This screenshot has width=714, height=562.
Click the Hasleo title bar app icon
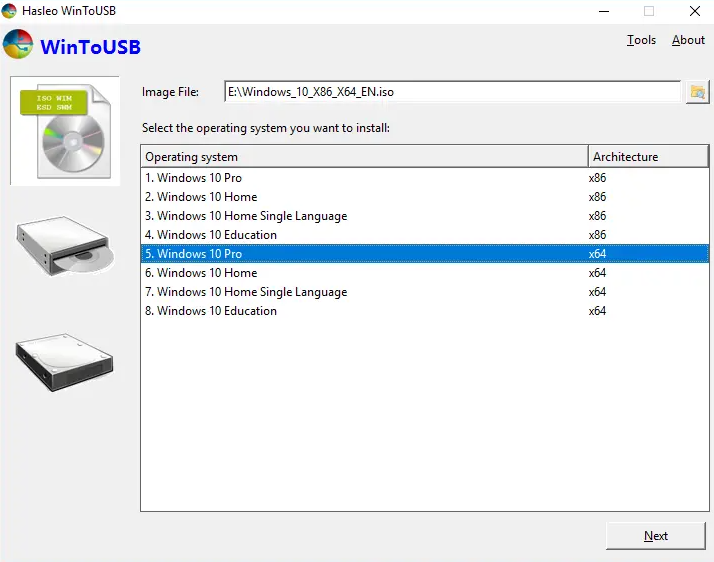point(10,11)
